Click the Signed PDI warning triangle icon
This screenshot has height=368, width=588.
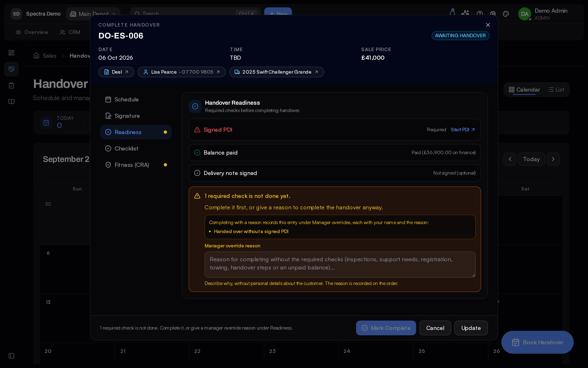(197, 130)
